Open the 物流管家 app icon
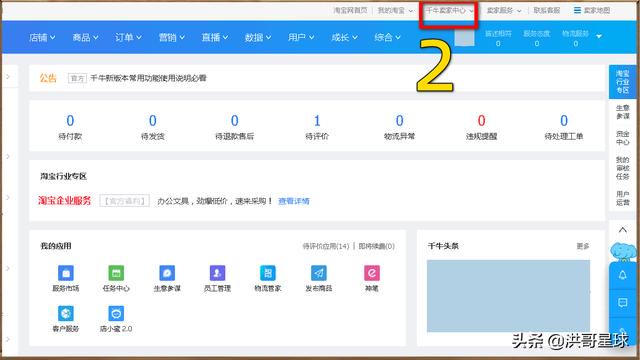 (268, 273)
